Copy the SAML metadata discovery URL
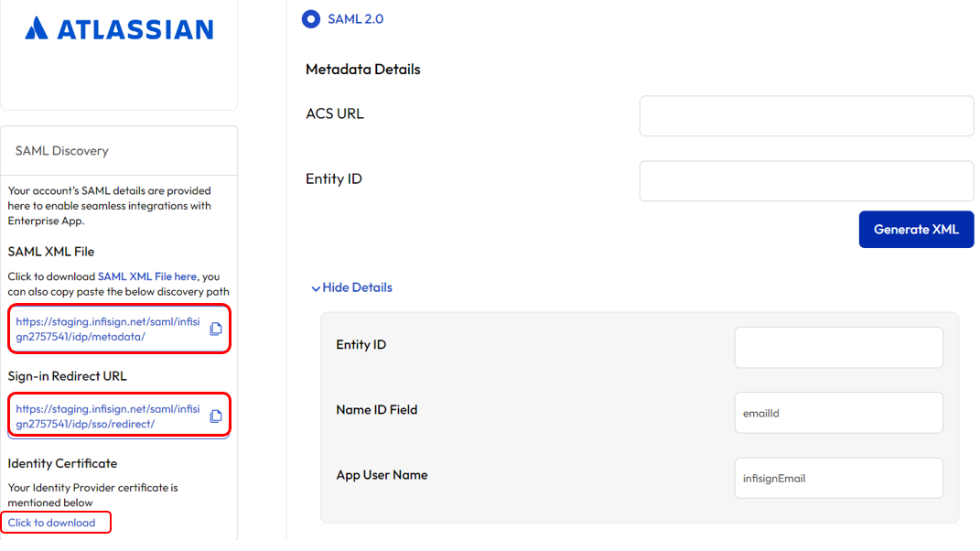This screenshot has height=551, width=980. click(x=216, y=329)
